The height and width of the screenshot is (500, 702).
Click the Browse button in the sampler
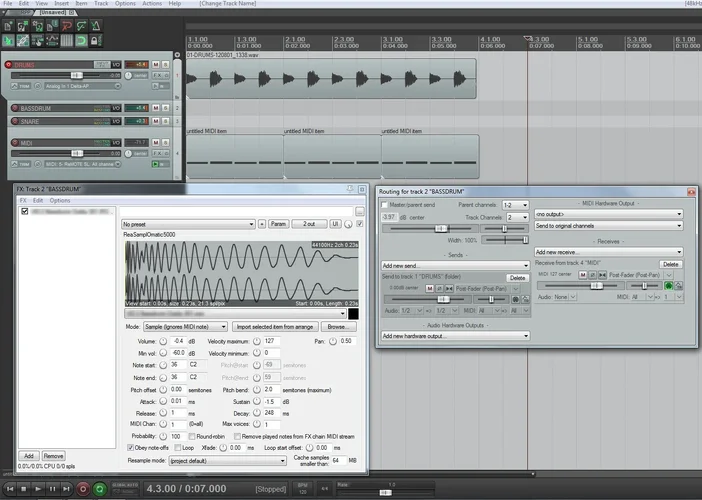click(x=338, y=327)
